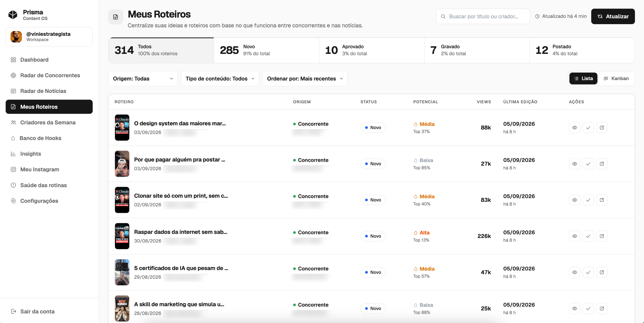The width and height of the screenshot is (644, 323).
Task: View the A skill de marketing roteiro eye icon
Action: pos(575,308)
